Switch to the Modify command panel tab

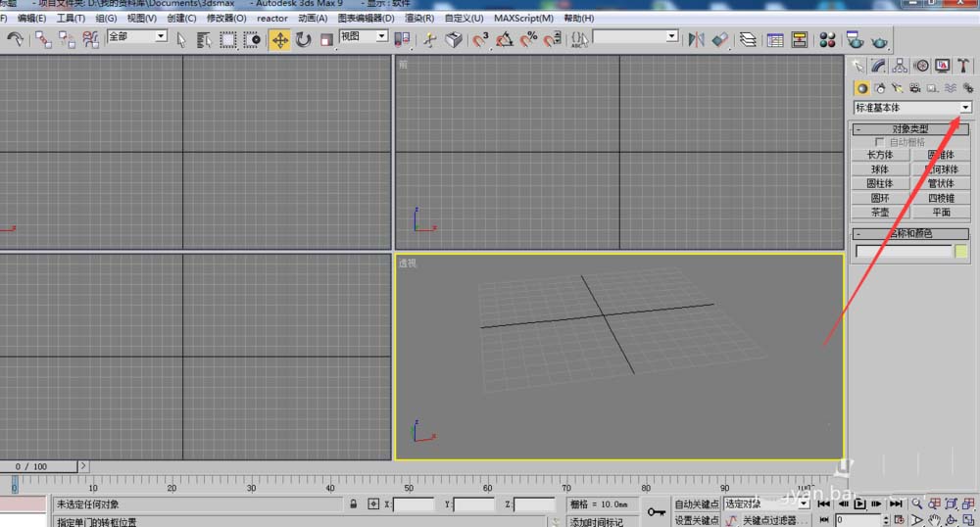[x=878, y=66]
